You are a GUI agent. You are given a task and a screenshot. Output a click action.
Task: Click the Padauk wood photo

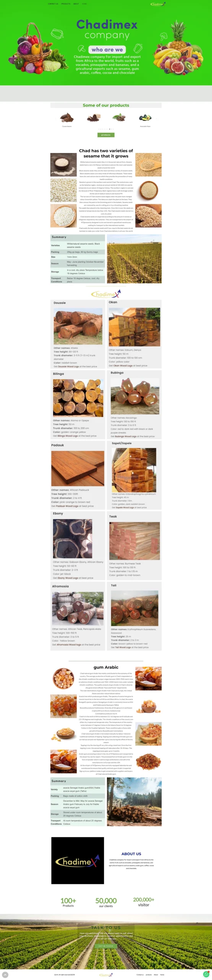(x=78, y=468)
